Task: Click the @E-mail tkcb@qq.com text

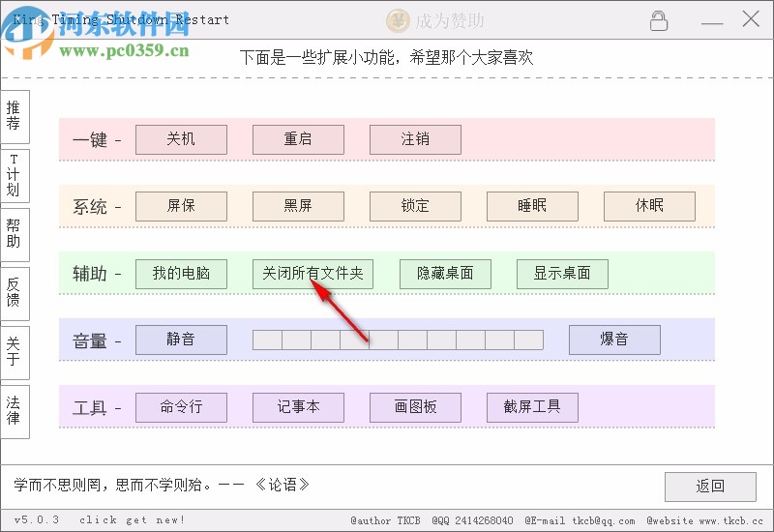Action: click(x=580, y=520)
